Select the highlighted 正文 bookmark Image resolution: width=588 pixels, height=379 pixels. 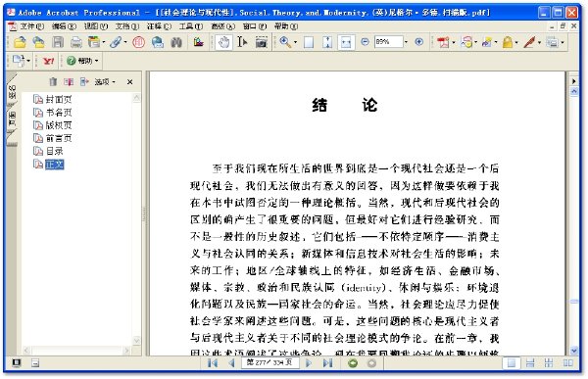tap(55, 165)
